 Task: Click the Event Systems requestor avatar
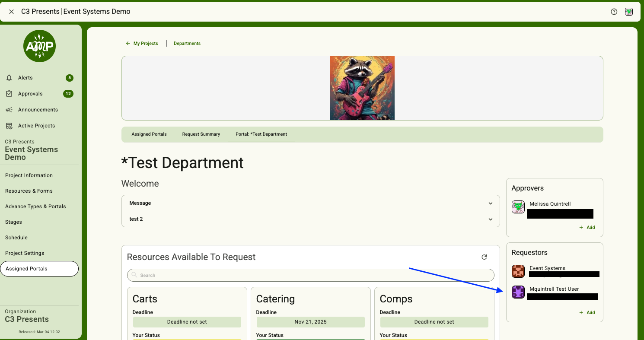518,271
